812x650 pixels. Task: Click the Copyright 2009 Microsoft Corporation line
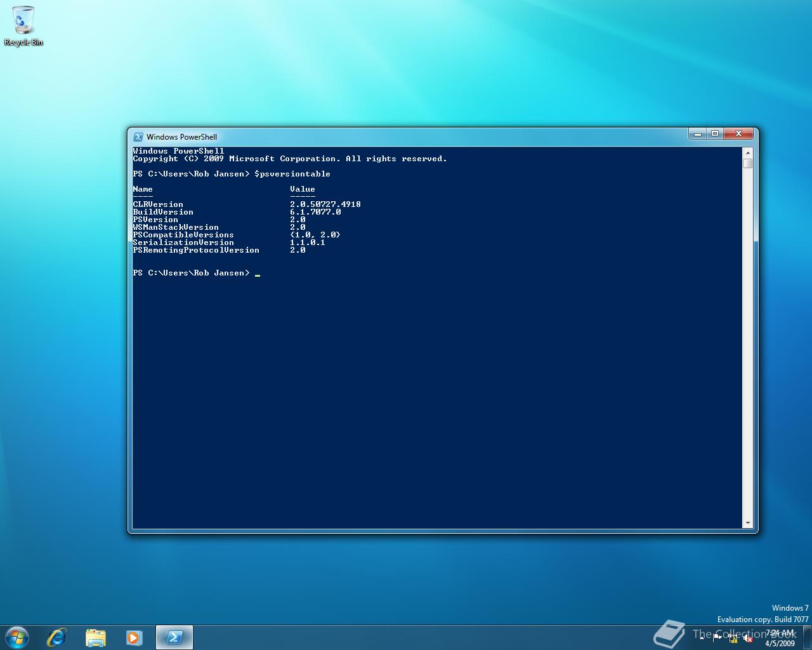pos(290,159)
